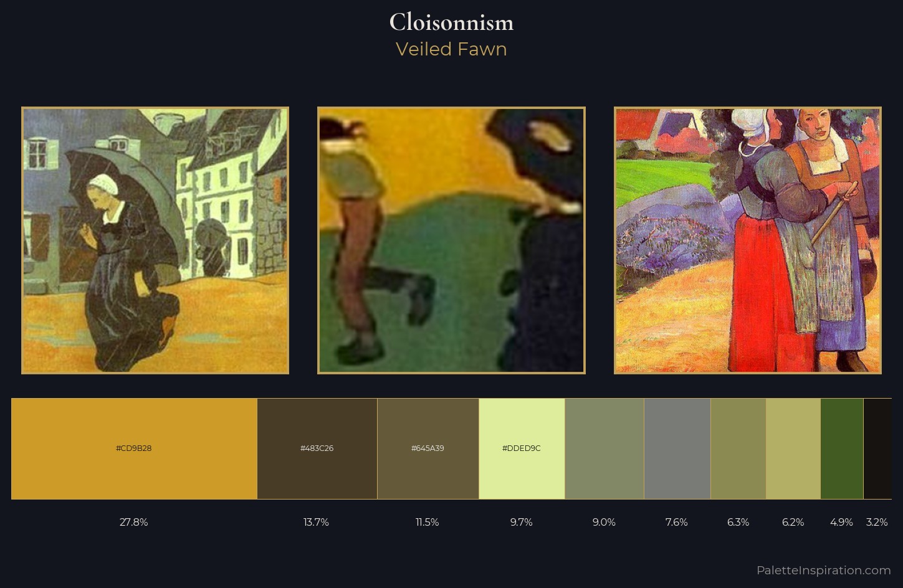Click the Veiled Fawn subtitle
Screen dimensions: 903x588
pos(451,49)
